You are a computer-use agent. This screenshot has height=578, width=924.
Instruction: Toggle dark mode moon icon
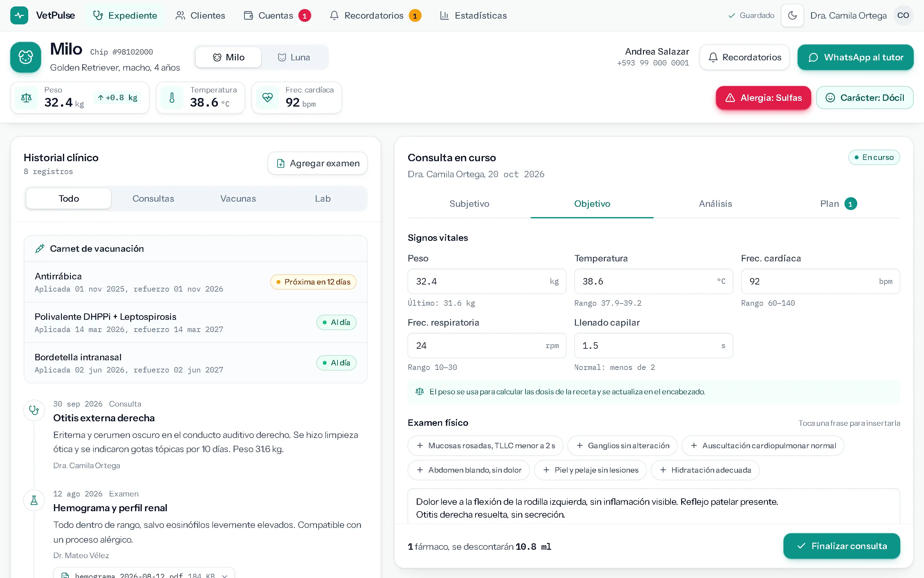[792, 15]
